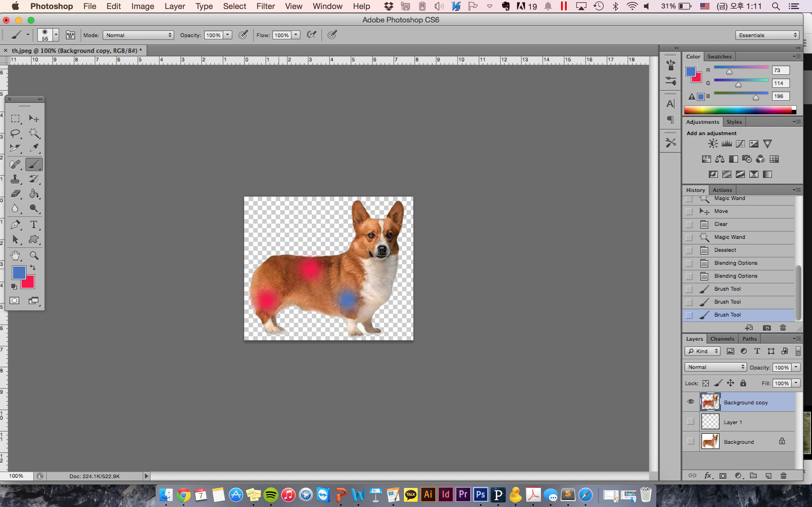Select the Horizontal Type tool
The height and width of the screenshot is (507, 812).
(x=34, y=224)
